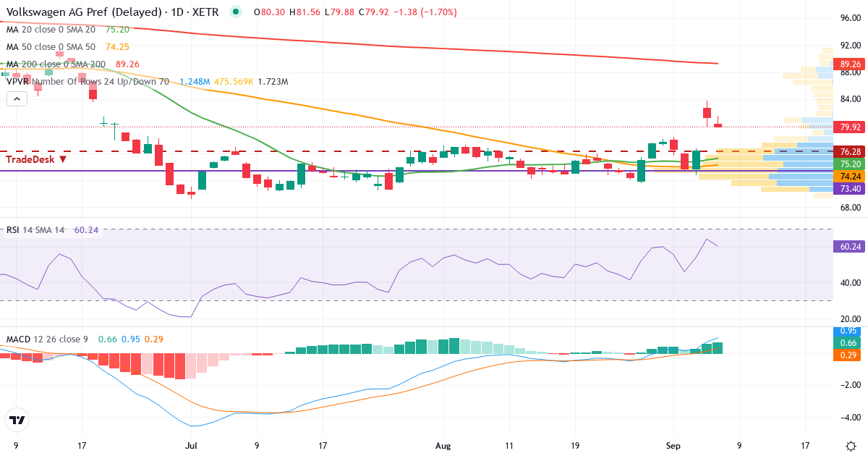Click the TradeDesk label with arrow
The image size is (868, 456).
(x=36, y=159)
